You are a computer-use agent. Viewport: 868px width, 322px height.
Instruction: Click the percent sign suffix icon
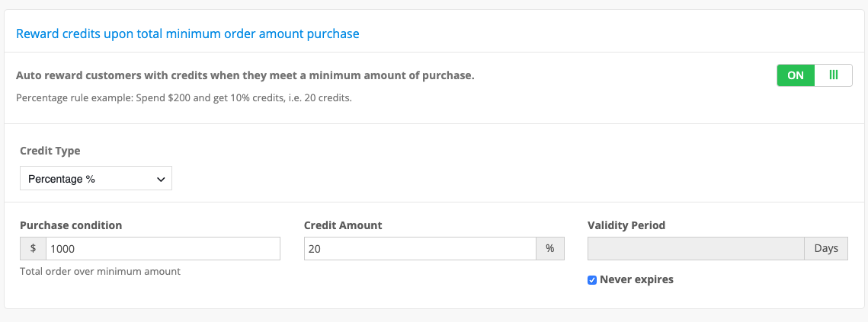(549, 249)
